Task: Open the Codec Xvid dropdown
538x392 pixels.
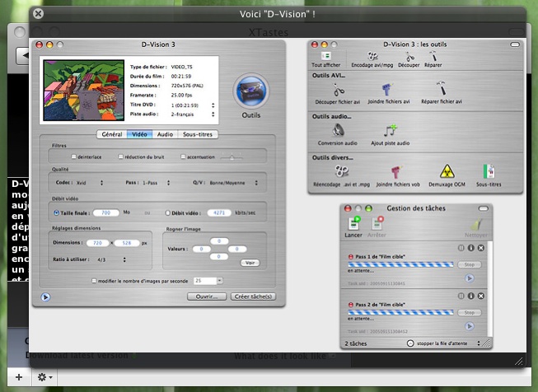Action: [90, 183]
